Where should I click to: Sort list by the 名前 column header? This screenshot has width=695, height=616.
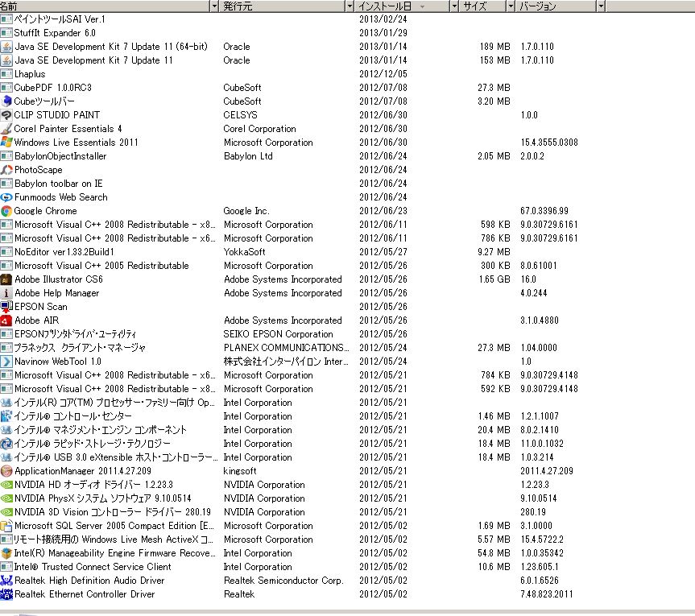[x=105, y=6]
